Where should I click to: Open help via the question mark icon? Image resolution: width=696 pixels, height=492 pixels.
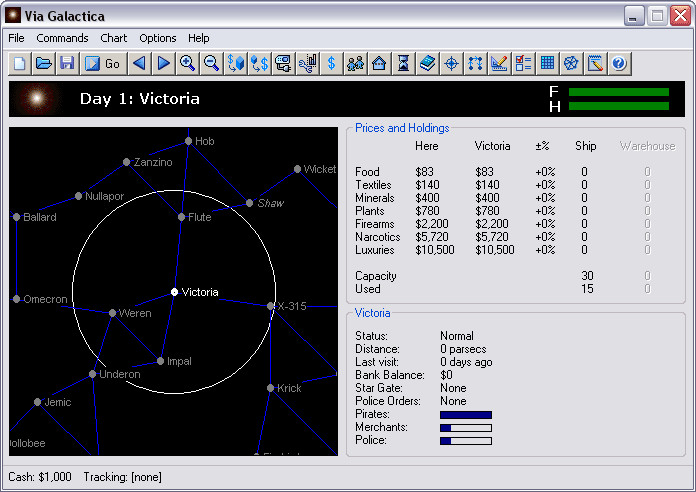tap(619, 63)
